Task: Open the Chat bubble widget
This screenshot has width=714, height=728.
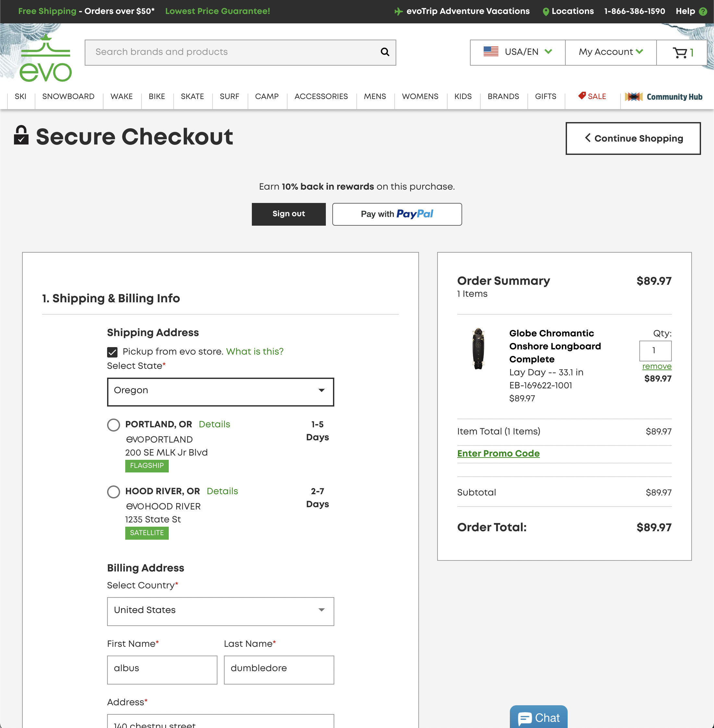Action: pyautogui.click(x=538, y=718)
